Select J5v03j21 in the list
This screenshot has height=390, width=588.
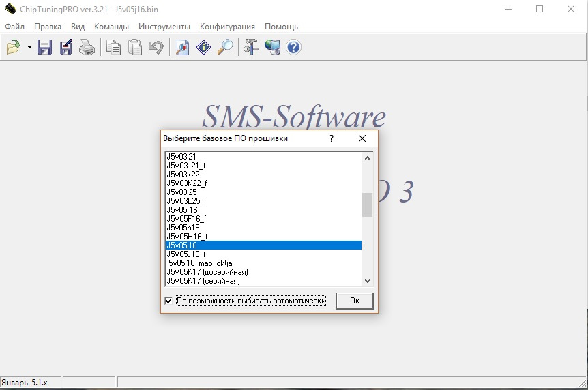click(263, 157)
